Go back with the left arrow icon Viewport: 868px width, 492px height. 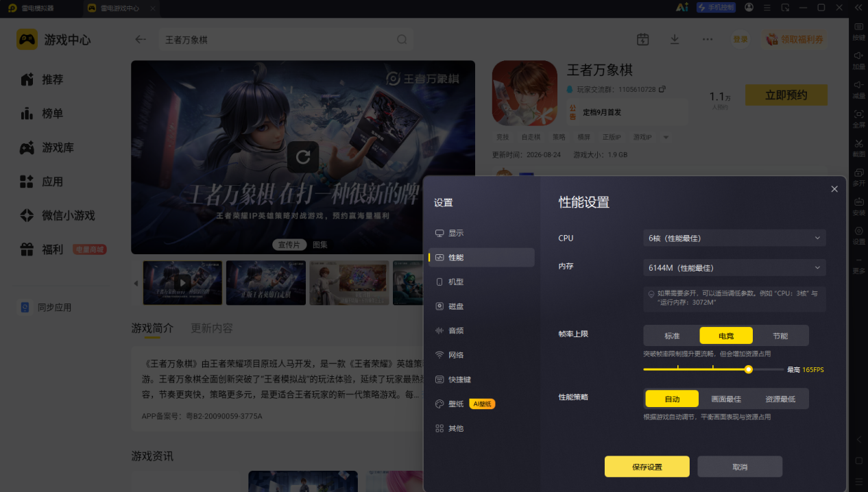click(x=141, y=40)
